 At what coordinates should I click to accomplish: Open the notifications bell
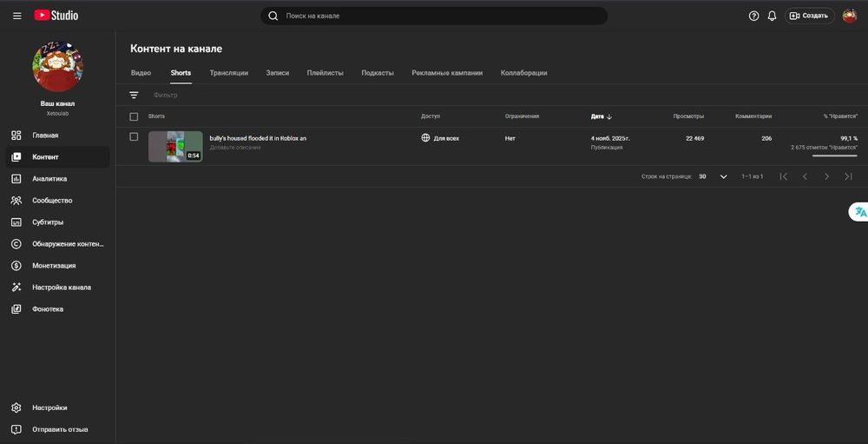tap(772, 17)
